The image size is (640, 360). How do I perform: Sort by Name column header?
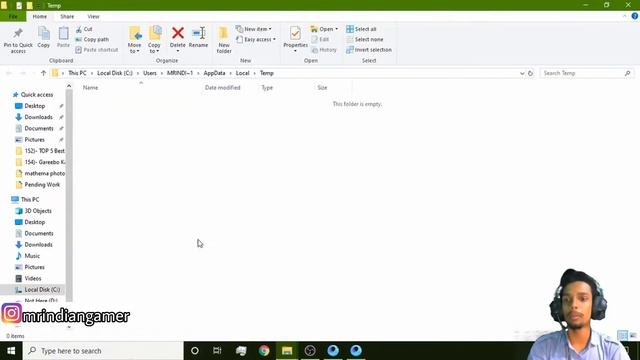tap(90, 88)
